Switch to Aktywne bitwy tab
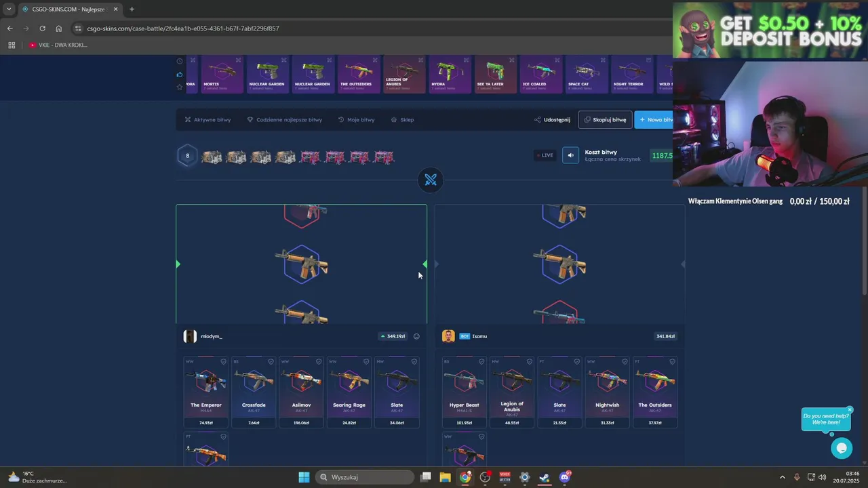This screenshot has height=488, width=868. click(x=208, y=120)
